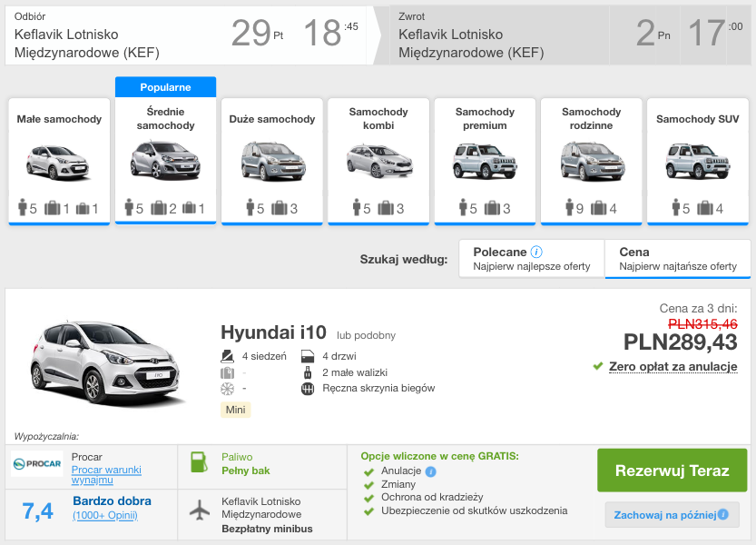The width and height of the screenshot is (756, 545).
Task: Click the gearbox icon for Ręczna skrzynia biegów
Action: click(308, 389)
